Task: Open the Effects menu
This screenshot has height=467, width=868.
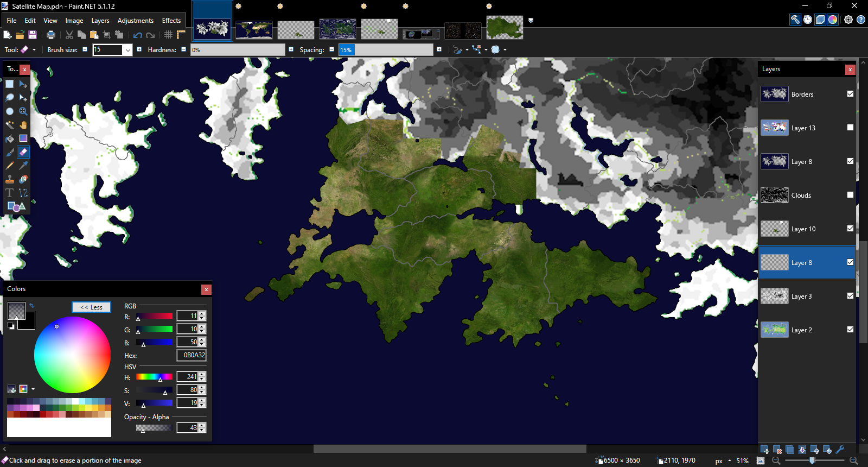Action: pyautogui.click(x=171, y=21)
